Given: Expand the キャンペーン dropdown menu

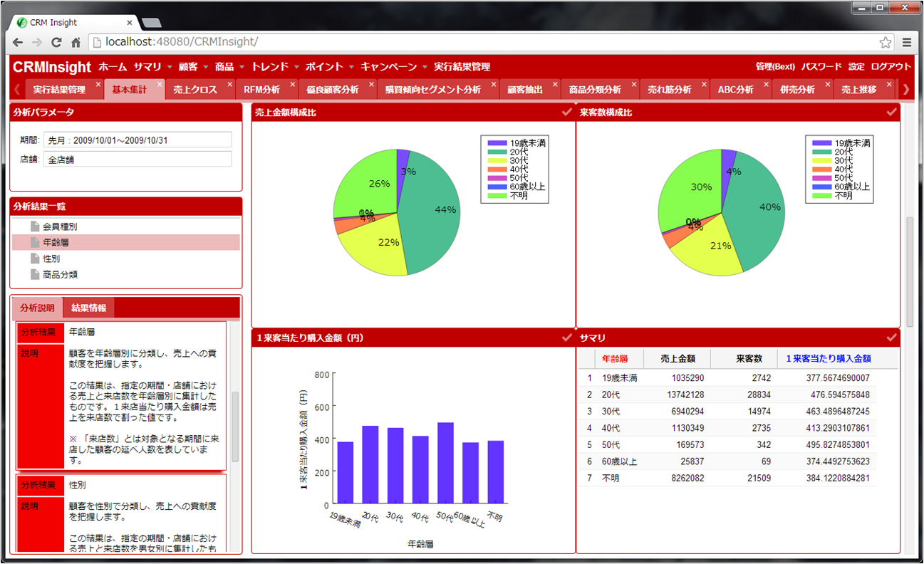Looking at the screenshot, I should pos(394,67).
